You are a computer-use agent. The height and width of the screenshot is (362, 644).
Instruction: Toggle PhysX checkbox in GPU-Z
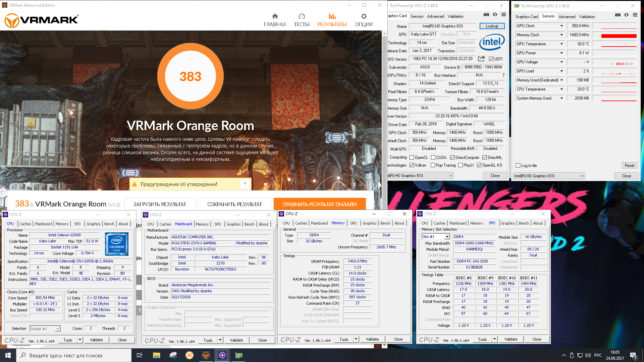click(460, 165)
